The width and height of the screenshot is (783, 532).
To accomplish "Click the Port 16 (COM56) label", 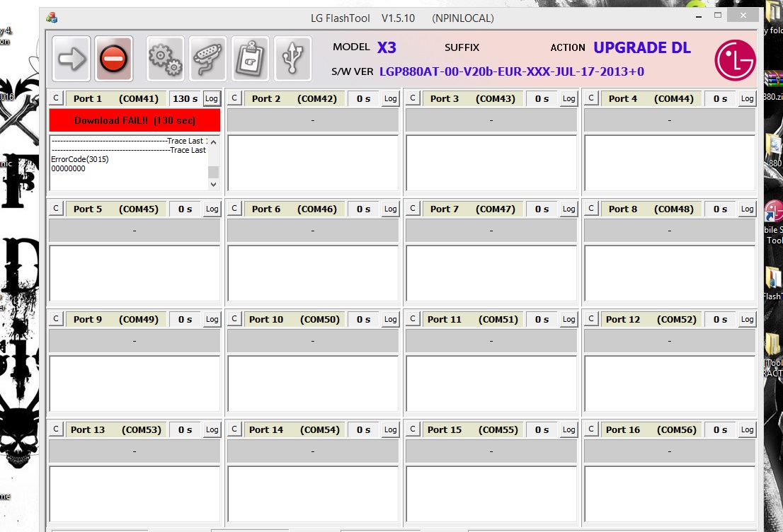I will [x=651, y=429].
